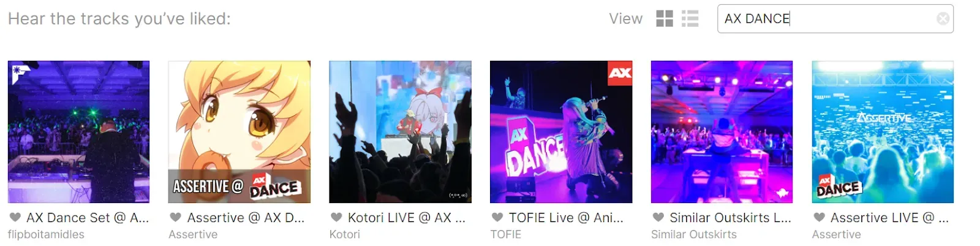Toggle heart on Assertive @ AX D... track

click(x=175, y=217)
